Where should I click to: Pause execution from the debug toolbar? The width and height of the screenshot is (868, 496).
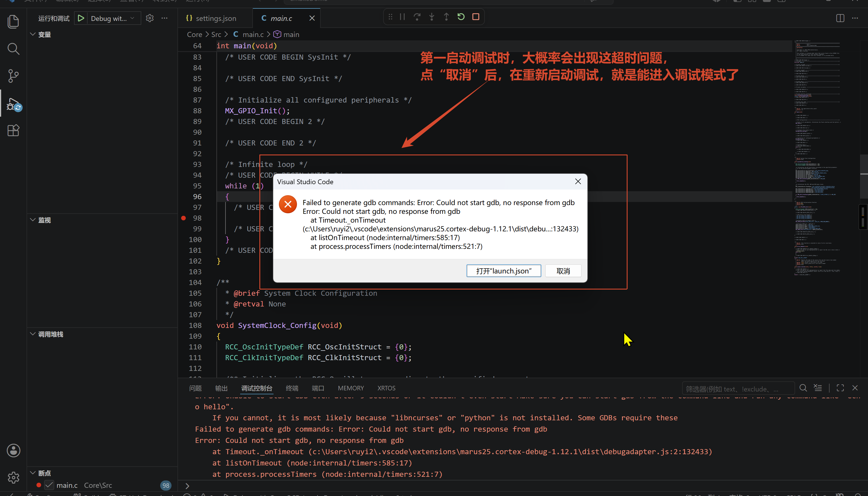coord(402,17)
